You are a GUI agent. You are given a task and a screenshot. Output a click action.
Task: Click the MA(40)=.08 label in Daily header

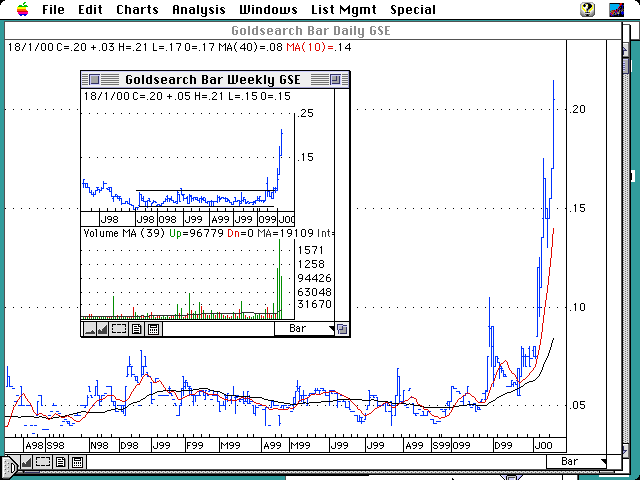click(x=250, y=47)
